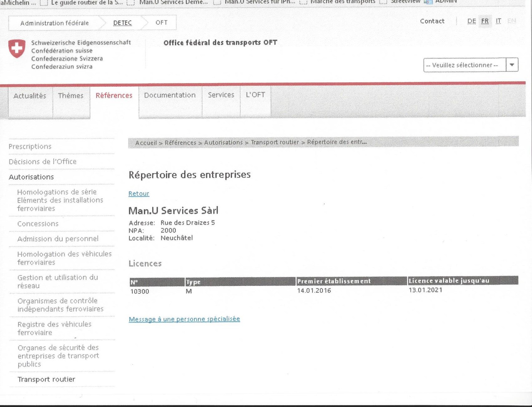Open Organes de sécurité des entreprises item
The height and width of the screenshot is (407, 532).
point(58,356)
